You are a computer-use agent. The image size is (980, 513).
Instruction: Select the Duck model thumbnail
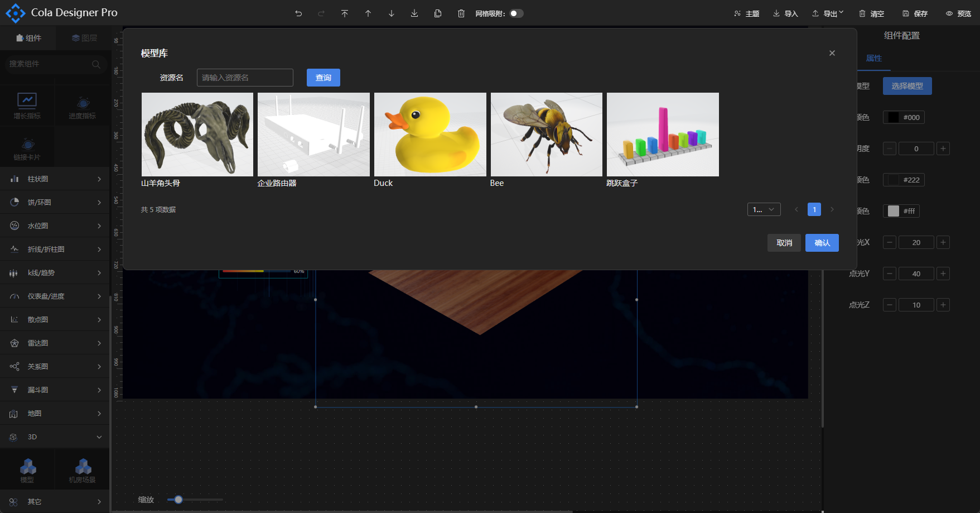click(430, 135)
